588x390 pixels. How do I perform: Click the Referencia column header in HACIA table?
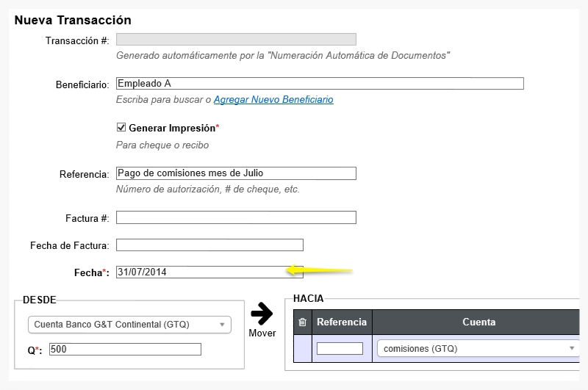(342, 322)
